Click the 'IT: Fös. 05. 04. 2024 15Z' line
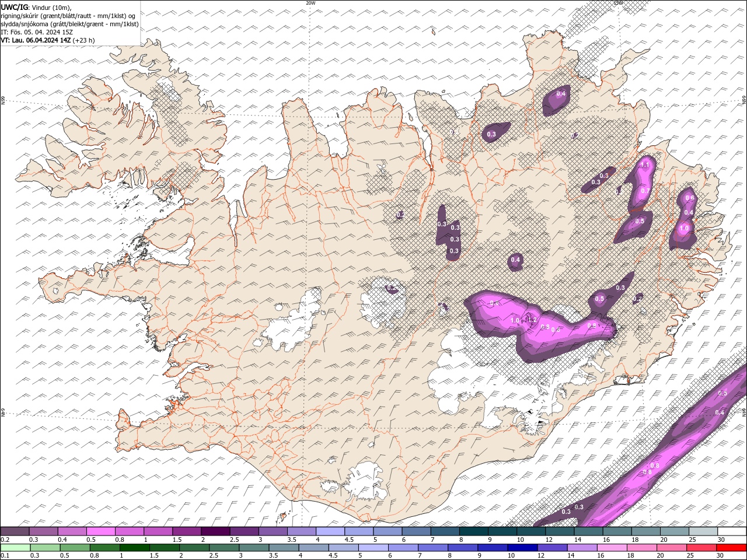This screenshot has width=747, height=560. pos(37,32)
